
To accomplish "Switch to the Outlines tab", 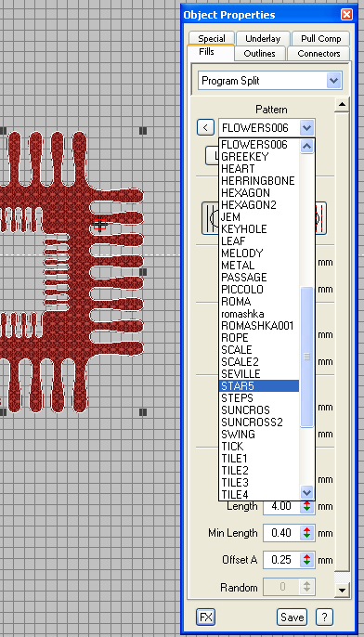I will point(259,53).
